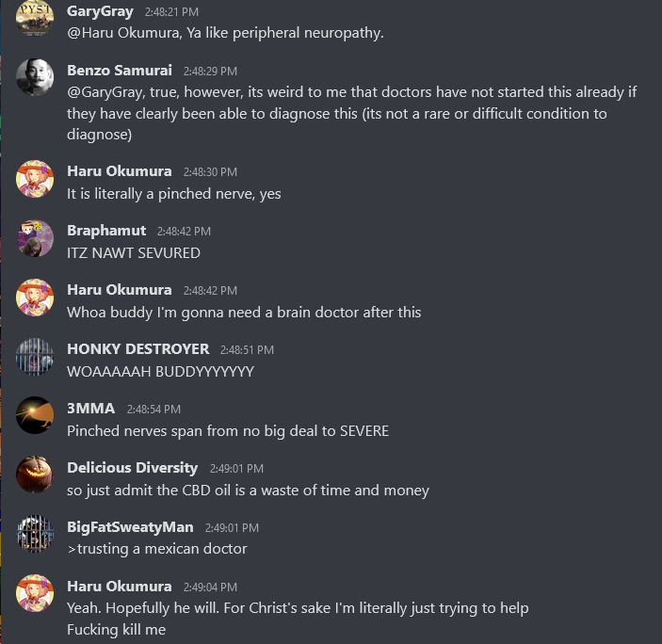The width and height of the screenshot is (662, 644).
Task: Click the message "ITZ NAWT SEVURED"
Action: coord(134,252)
